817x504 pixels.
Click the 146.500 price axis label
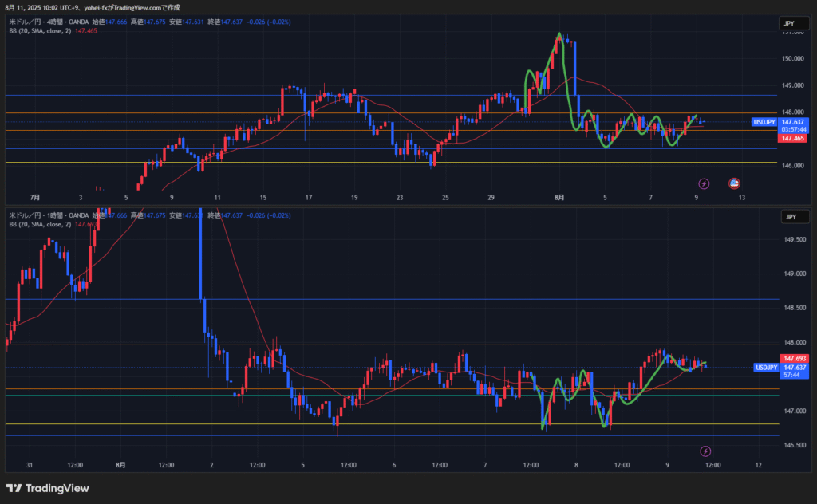[x=795, y=445]
